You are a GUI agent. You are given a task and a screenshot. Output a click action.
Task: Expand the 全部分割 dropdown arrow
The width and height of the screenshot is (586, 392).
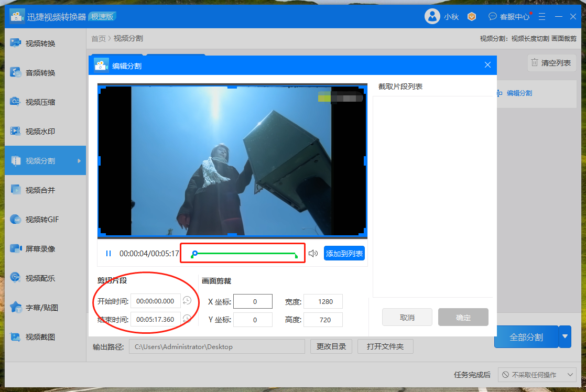tap(565, 336)
